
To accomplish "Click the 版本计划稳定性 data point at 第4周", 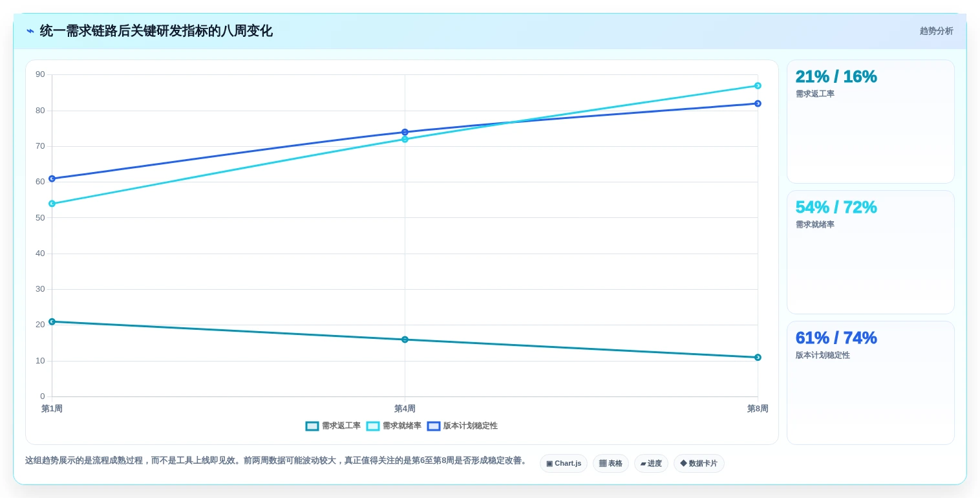I will click(405, 132).
